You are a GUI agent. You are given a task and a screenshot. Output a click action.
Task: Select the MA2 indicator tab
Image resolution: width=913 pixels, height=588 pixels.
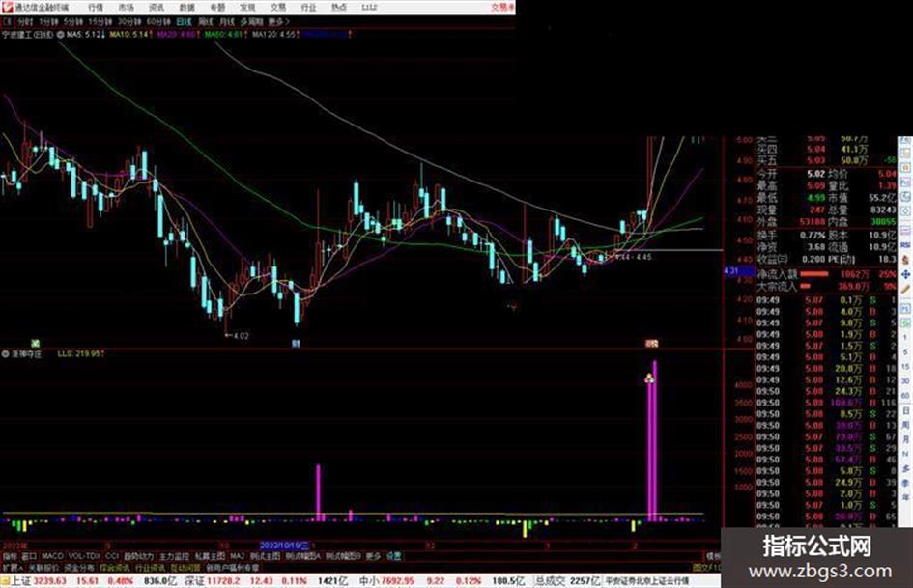pyautogui.click(x=237, y=556)
